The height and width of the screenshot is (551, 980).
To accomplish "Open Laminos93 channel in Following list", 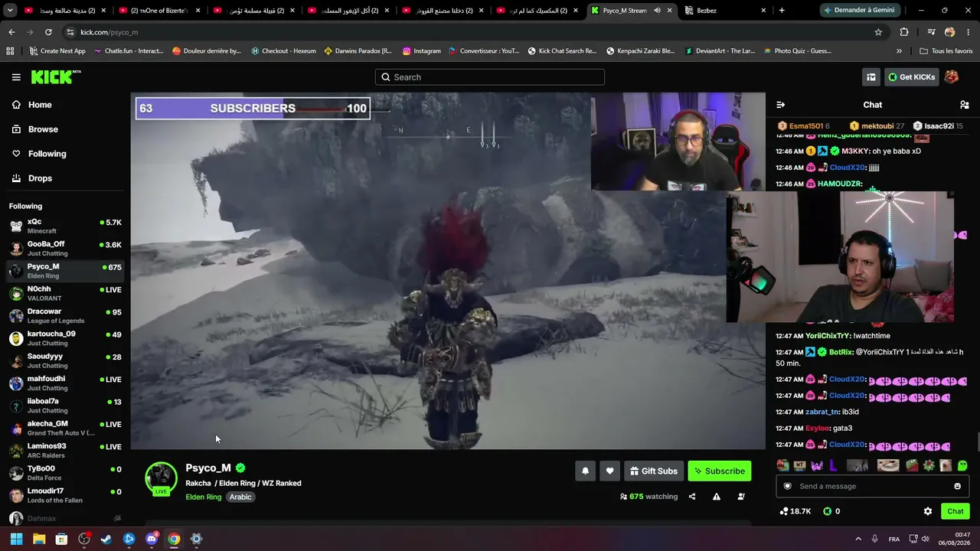I will pos(65,450).
